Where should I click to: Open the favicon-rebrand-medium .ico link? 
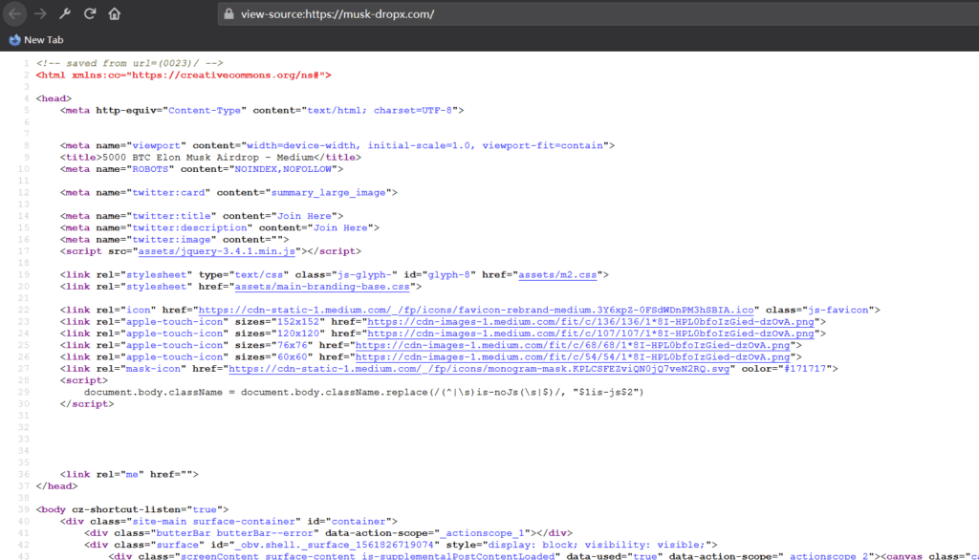[478, 310]
